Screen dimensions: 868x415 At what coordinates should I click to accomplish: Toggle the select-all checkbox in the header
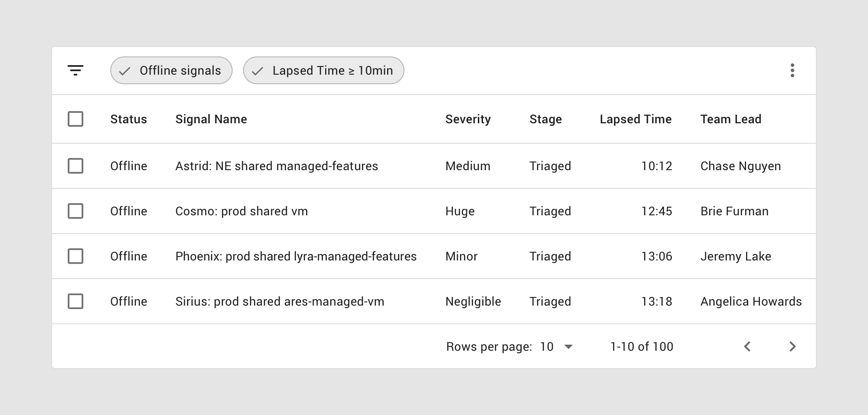click(76, 119)
